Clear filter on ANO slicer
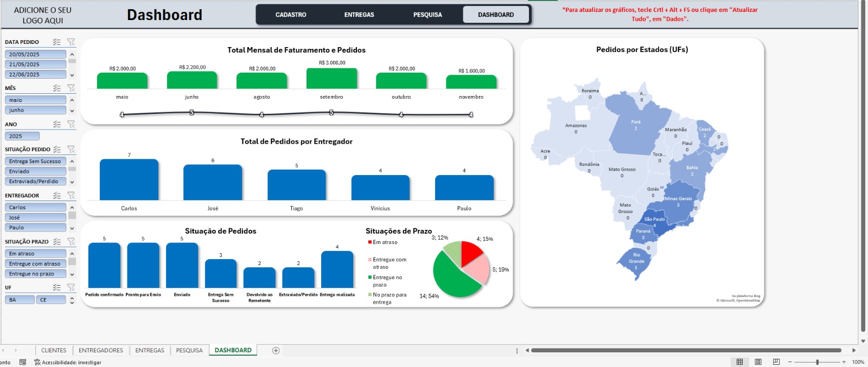868x367 pixels. pyautogui.click(x=71, y=124)
